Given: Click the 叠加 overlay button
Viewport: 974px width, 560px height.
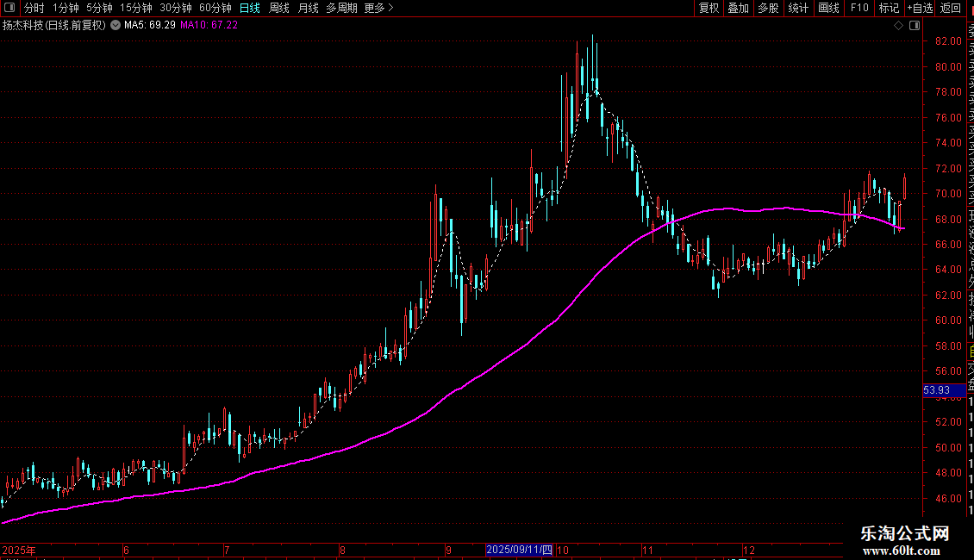Looking at the screenshot, I should (739, 8).
